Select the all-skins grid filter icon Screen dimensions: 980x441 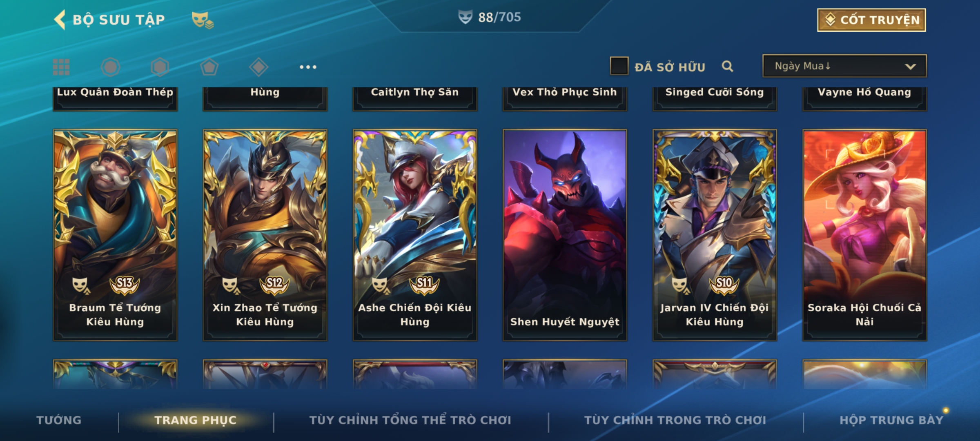click(x=61, y=67)
